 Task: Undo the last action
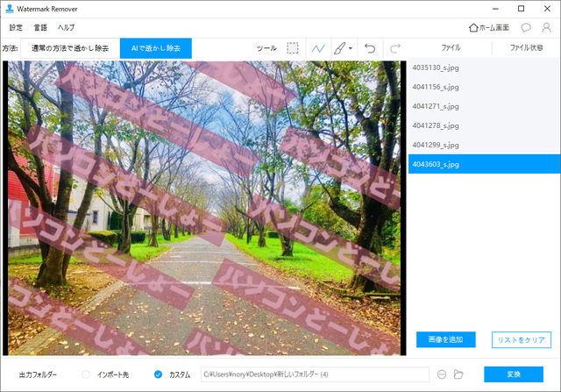(x=370, y=48)
